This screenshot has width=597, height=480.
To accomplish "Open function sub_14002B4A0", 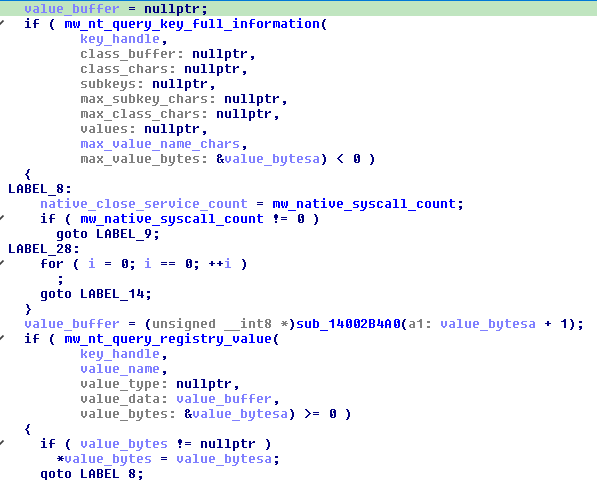I will [348, 324].
